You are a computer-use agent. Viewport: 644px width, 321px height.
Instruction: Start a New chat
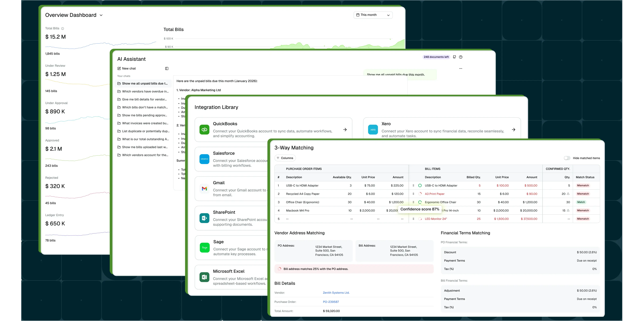127,68
